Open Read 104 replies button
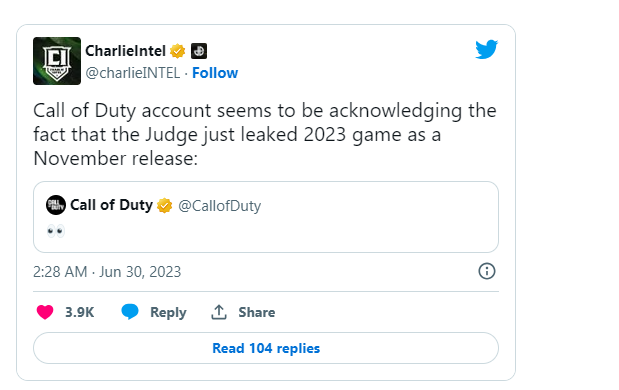619x390 pixels. pos(266,348)
